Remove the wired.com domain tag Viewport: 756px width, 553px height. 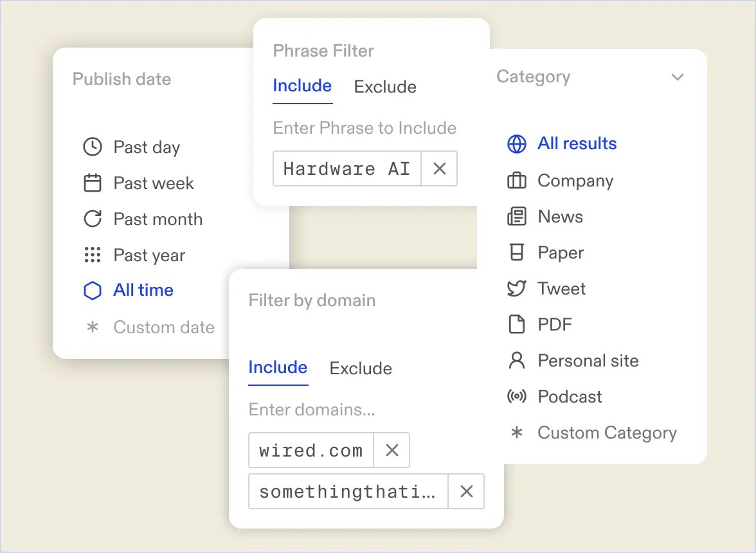pyautogui.click(x=392, y=450)
